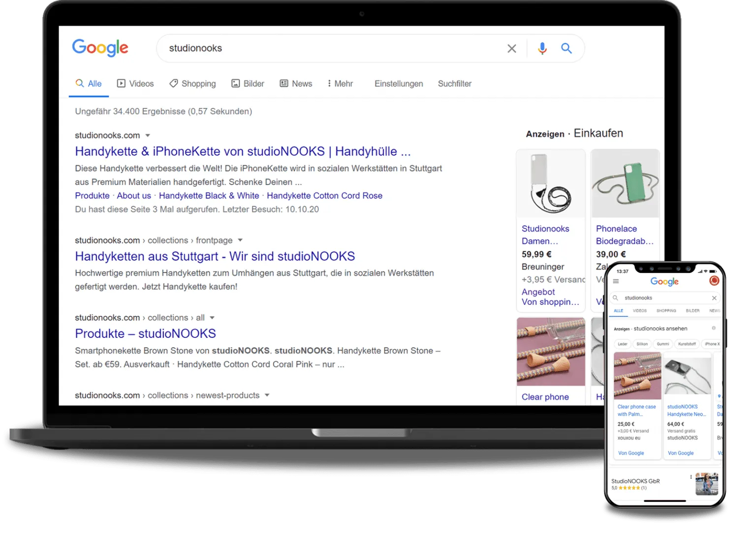This screenshot has height=534, width=756.
Task: Open the Bilder image results tab
Action: tap(248, 84)
